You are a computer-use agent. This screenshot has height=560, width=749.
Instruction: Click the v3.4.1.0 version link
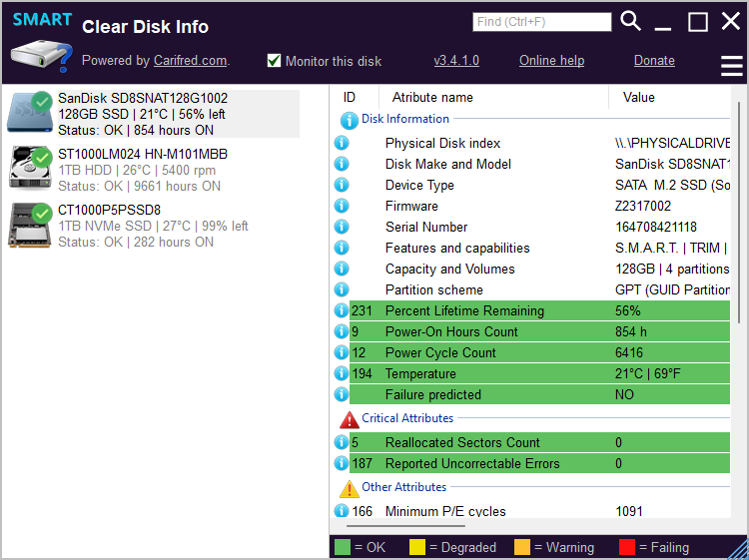456,61
